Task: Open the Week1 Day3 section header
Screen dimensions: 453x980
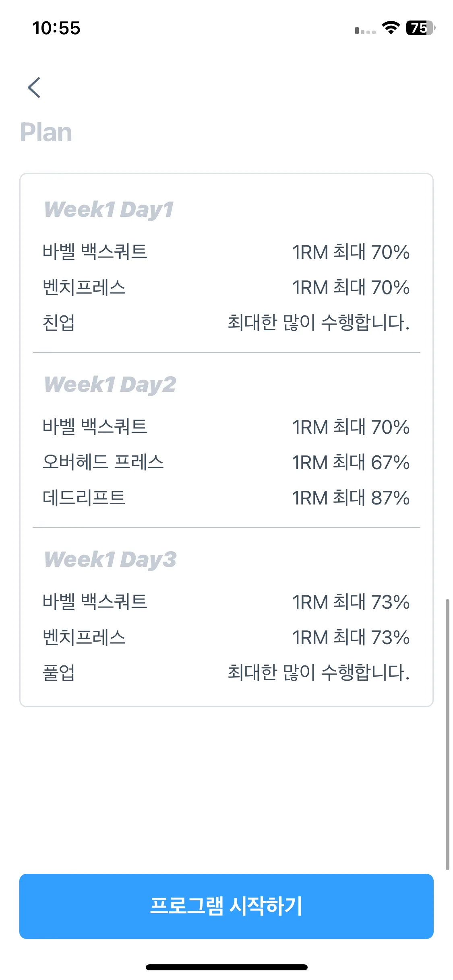Action: (x=110, y=560)
